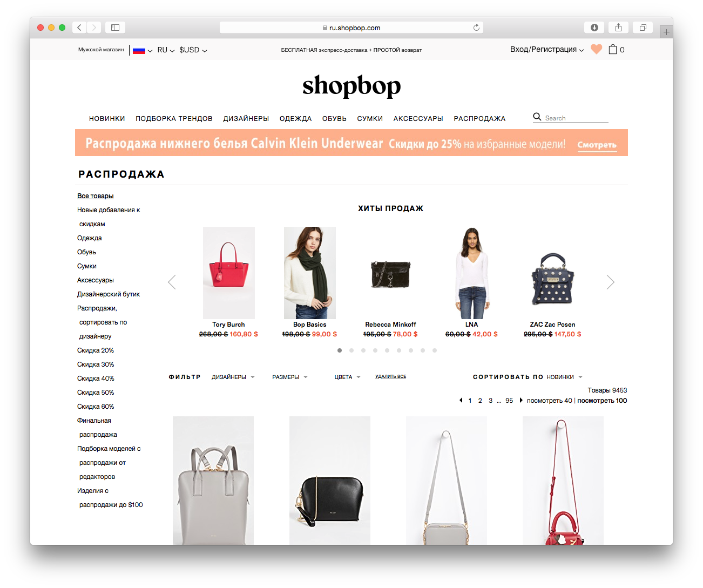This screenshot has width=703, height=588.
Task: Reload the page in Safari
Action: (476, 28)
